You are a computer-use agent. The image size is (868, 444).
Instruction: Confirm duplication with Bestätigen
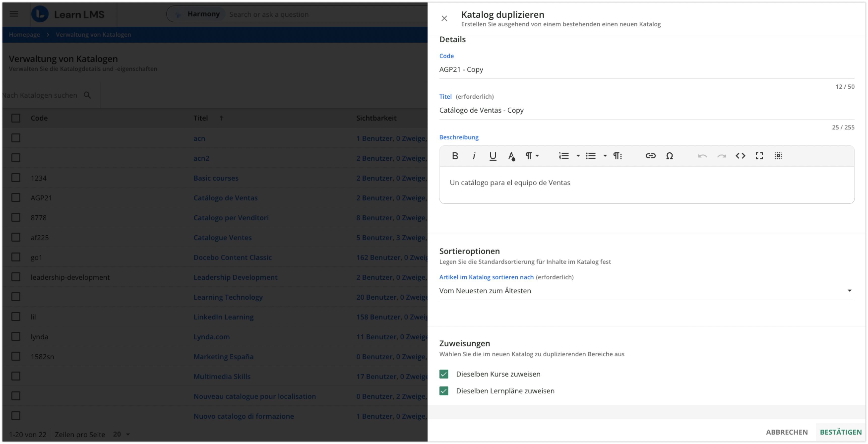pyautogui.click(x=840, y=432)
